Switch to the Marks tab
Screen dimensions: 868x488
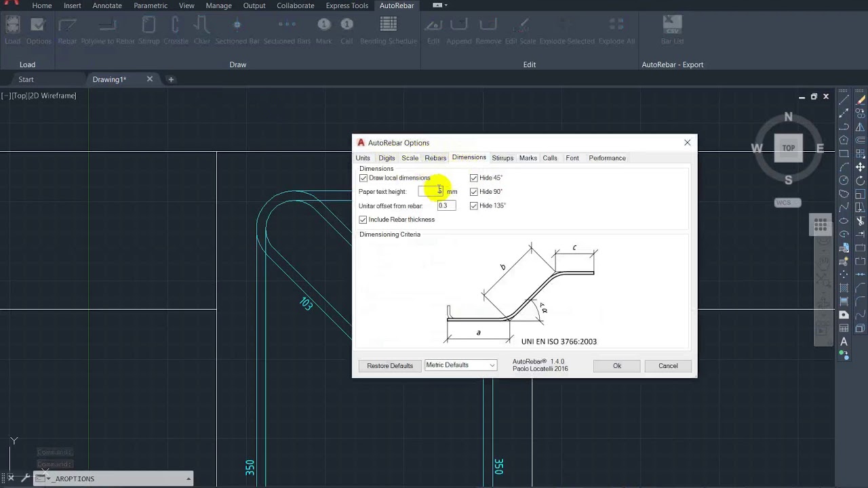coord(528,158)
